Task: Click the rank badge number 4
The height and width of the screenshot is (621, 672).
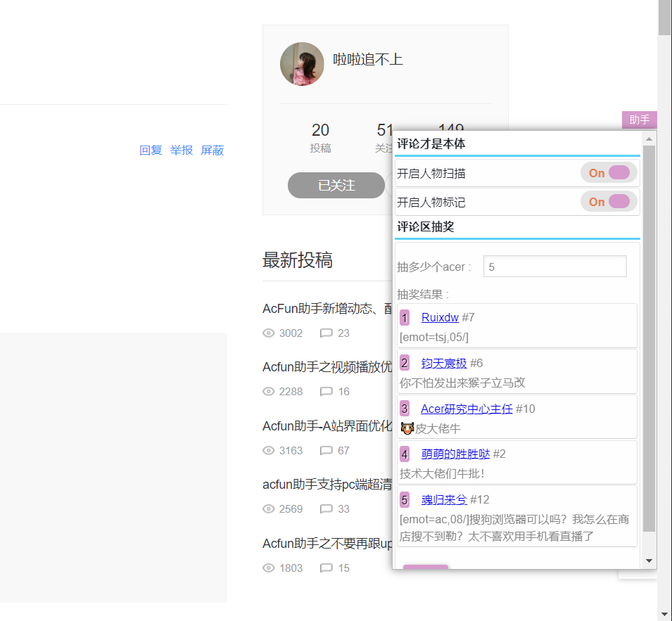Action: point(405,454)
